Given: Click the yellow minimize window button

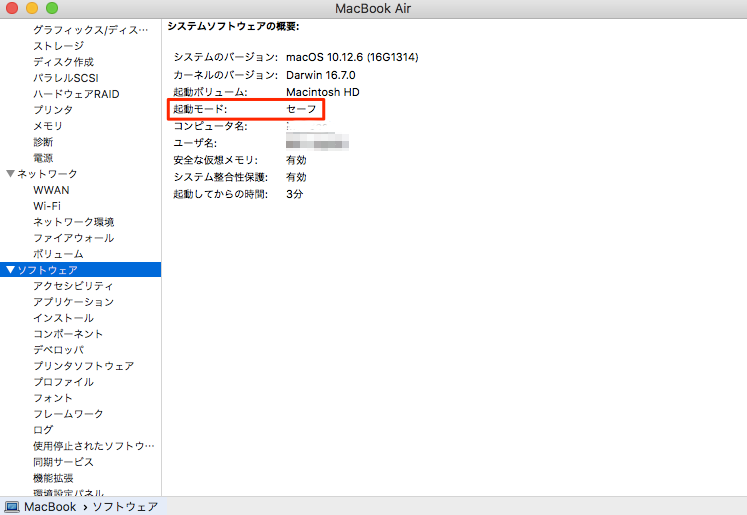Looking at the screenshot, I should click(x=32, y=8).
